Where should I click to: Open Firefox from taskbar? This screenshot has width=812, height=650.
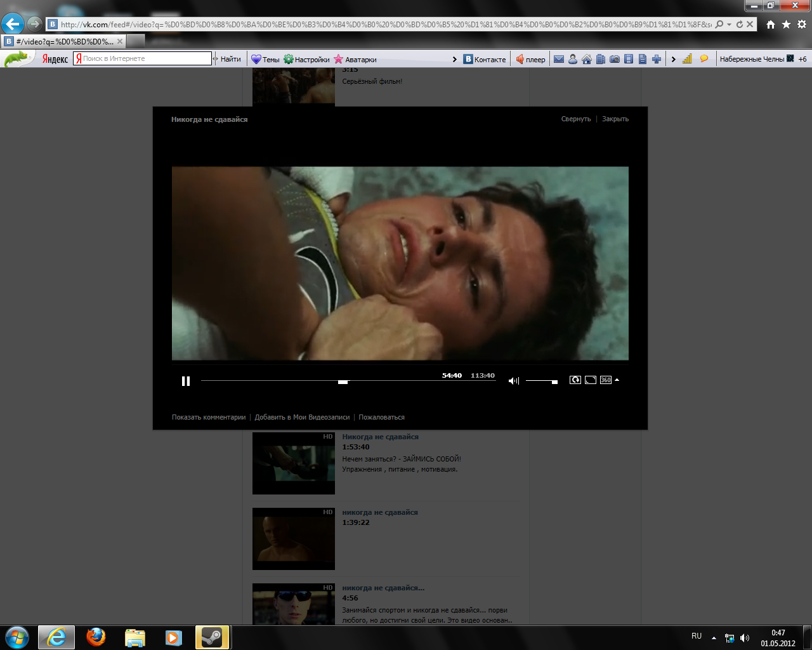96,637
